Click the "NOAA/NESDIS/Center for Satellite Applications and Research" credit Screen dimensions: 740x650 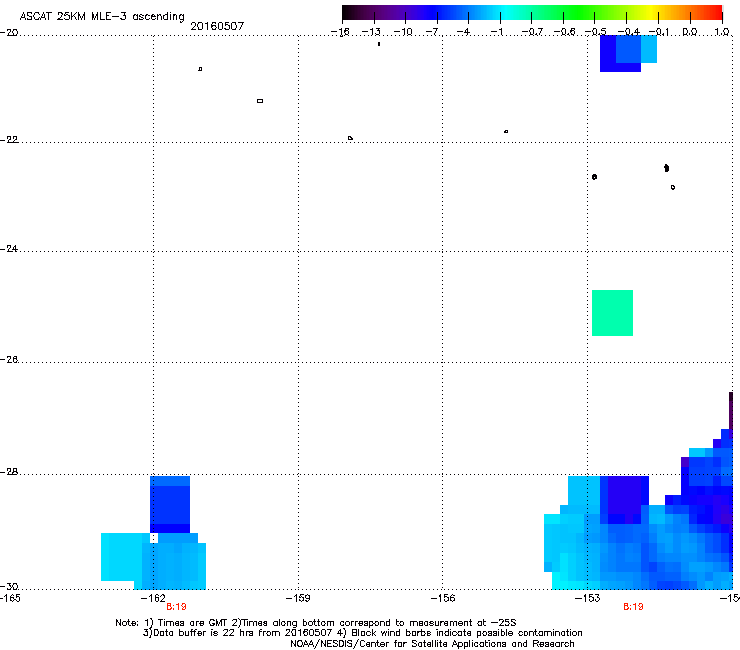[432, 644]
